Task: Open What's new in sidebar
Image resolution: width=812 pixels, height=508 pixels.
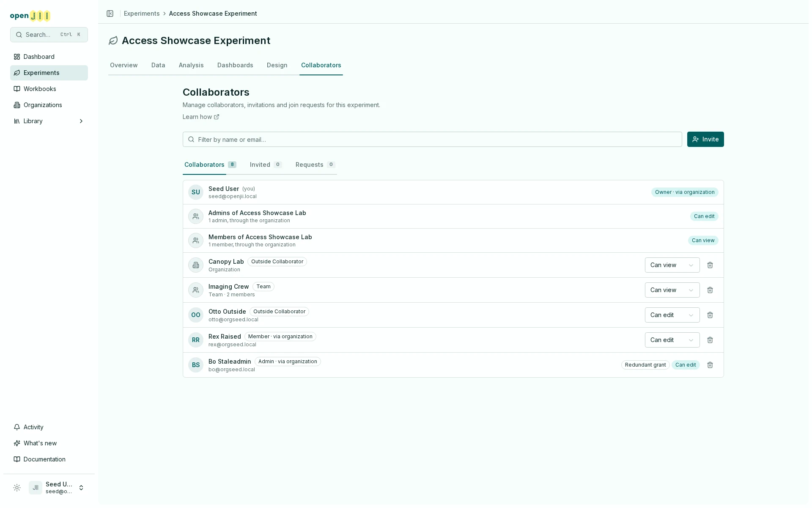Action: 49,443
